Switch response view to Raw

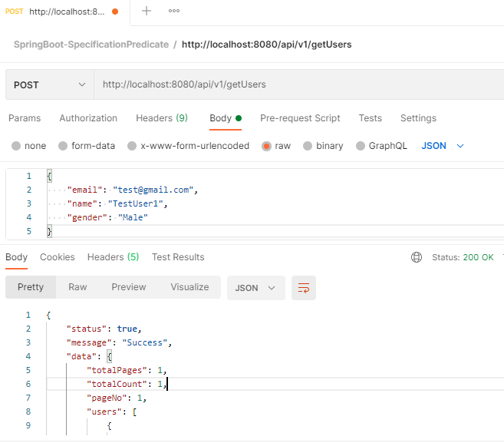[x=77, y=287]
